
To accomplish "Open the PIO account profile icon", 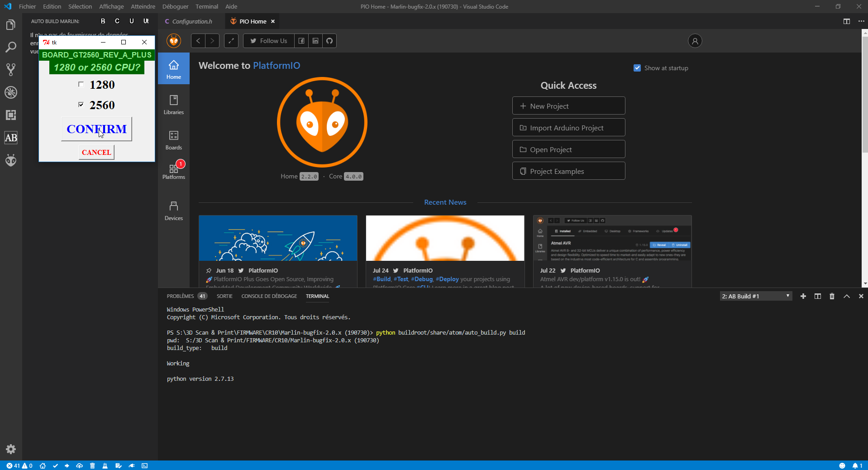I will [695, 41].
